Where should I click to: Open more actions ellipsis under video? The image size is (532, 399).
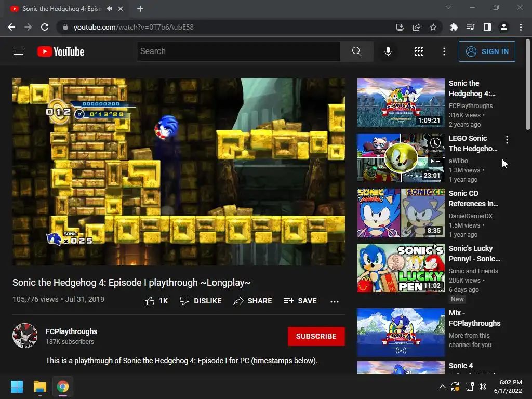(334, 301)
